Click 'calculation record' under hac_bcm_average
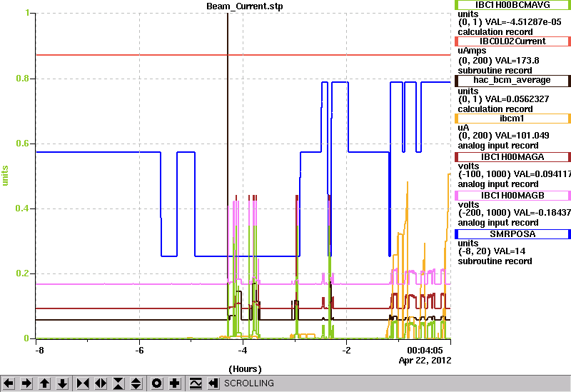Screen dimensions: 571x392 tap(495, 109)
